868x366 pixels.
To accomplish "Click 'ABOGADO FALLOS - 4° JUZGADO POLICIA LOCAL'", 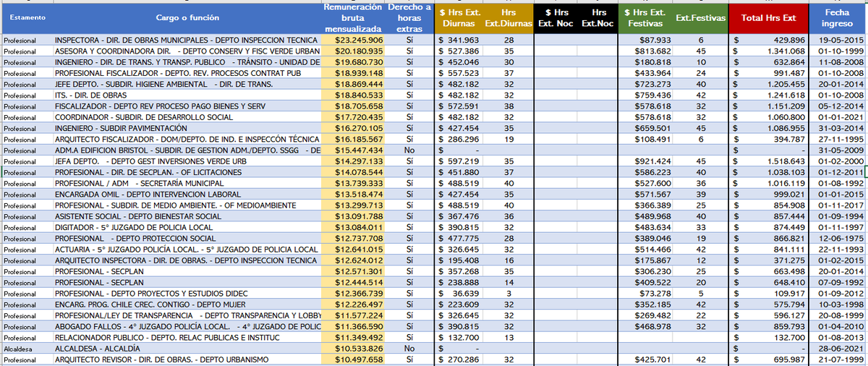I will click(x=187, y=326).
